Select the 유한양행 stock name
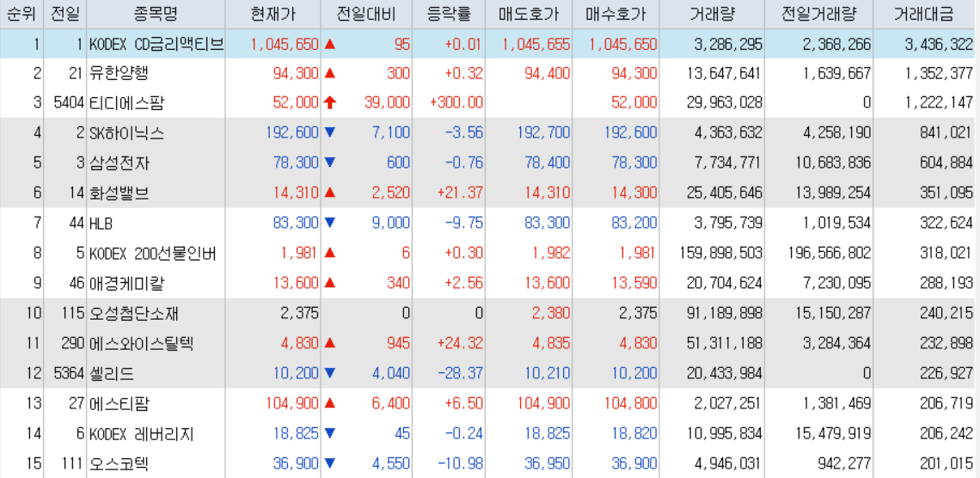 coord(120,74)
